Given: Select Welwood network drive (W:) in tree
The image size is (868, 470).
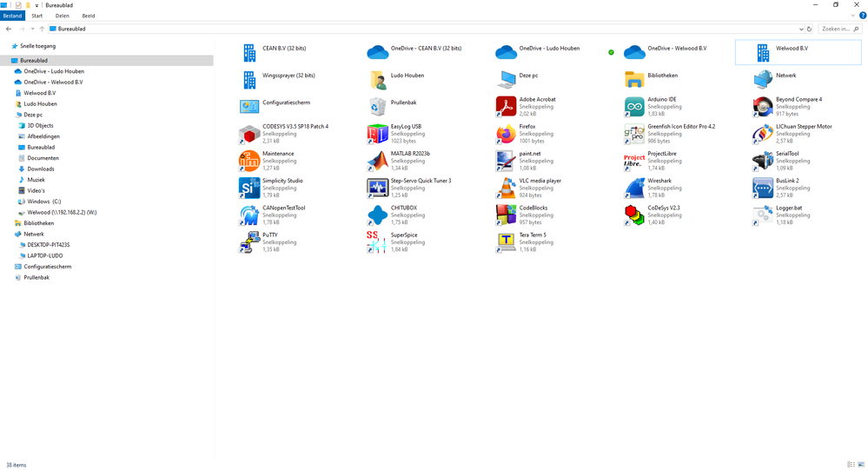Looking at the screenshot, I should click(x=62, y=213).
